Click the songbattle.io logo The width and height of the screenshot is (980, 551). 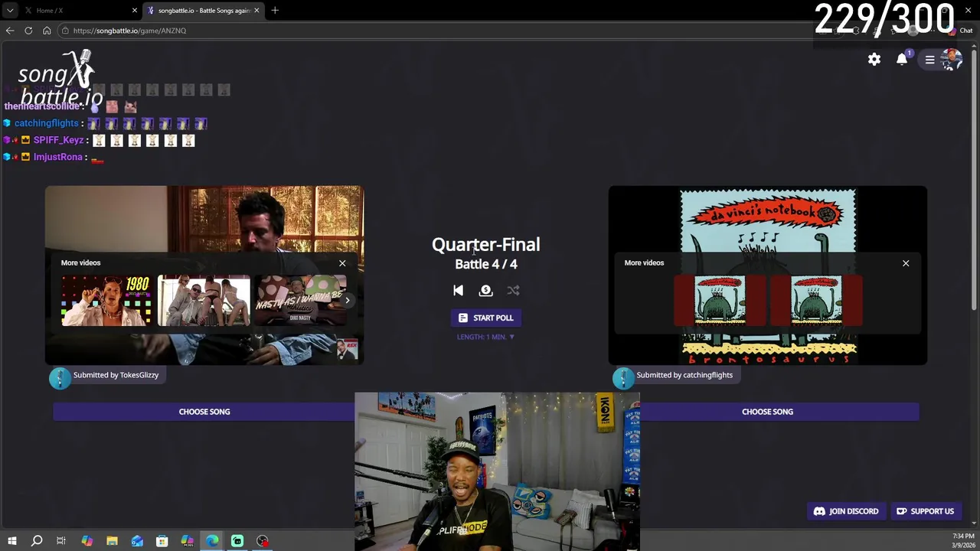point(61,78)
